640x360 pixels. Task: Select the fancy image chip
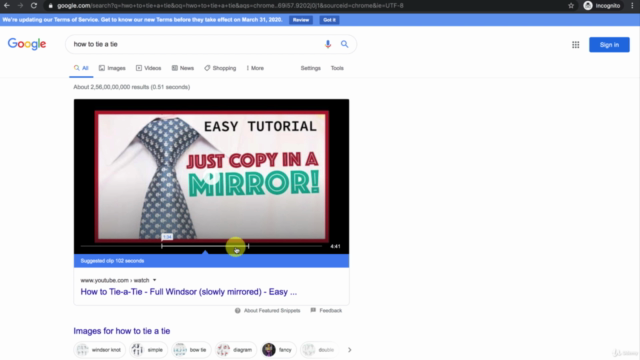pos(278,350)
